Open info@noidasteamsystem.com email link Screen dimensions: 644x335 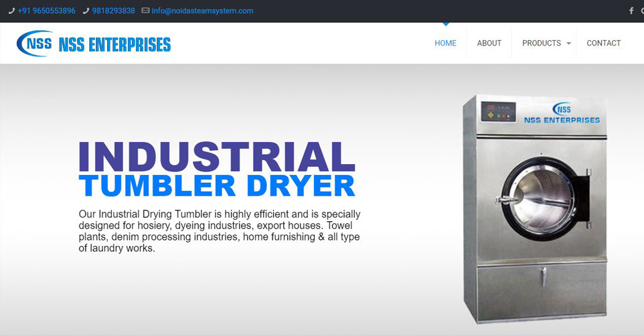point(202,11)
